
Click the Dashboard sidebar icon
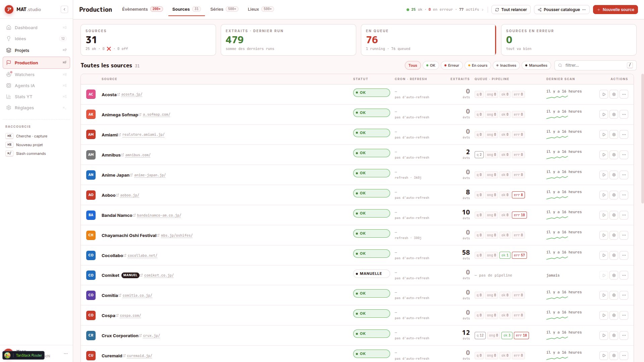[x=9, y=27]
